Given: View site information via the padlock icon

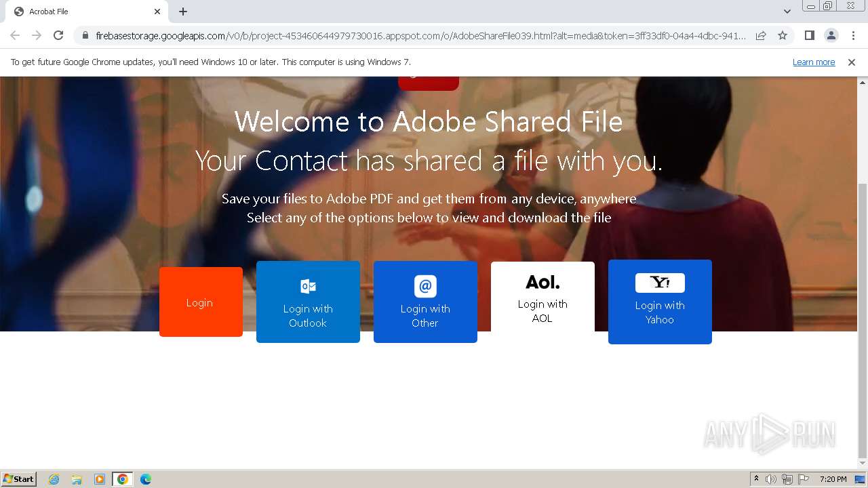Looking at the screenshot, I should pyautogui.click(x=85, y=35).
